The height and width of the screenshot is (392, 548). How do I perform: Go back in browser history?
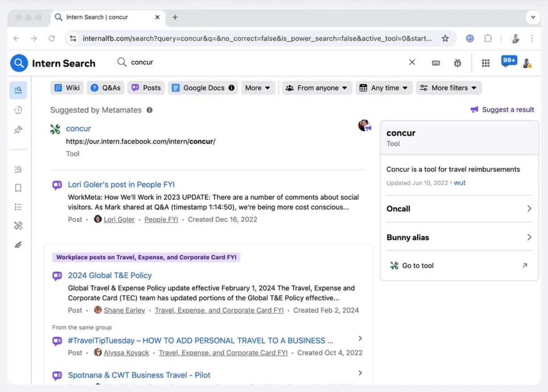[x=17, y=38]
